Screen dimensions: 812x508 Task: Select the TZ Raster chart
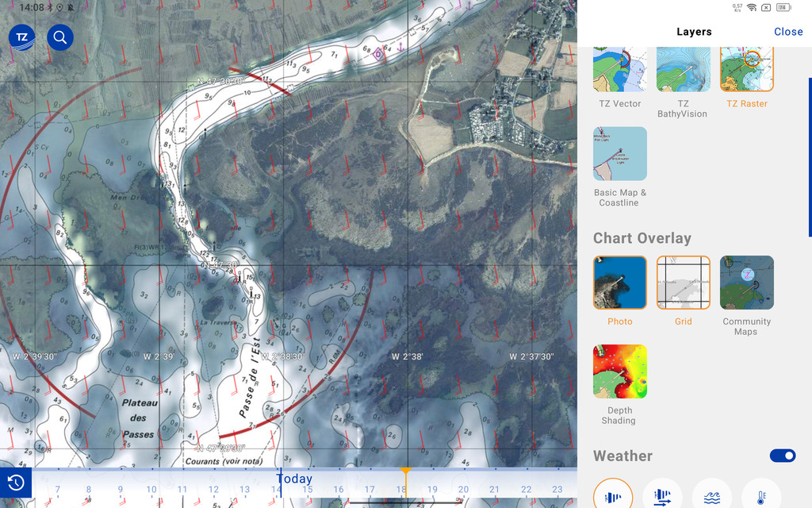coord(747,70)
